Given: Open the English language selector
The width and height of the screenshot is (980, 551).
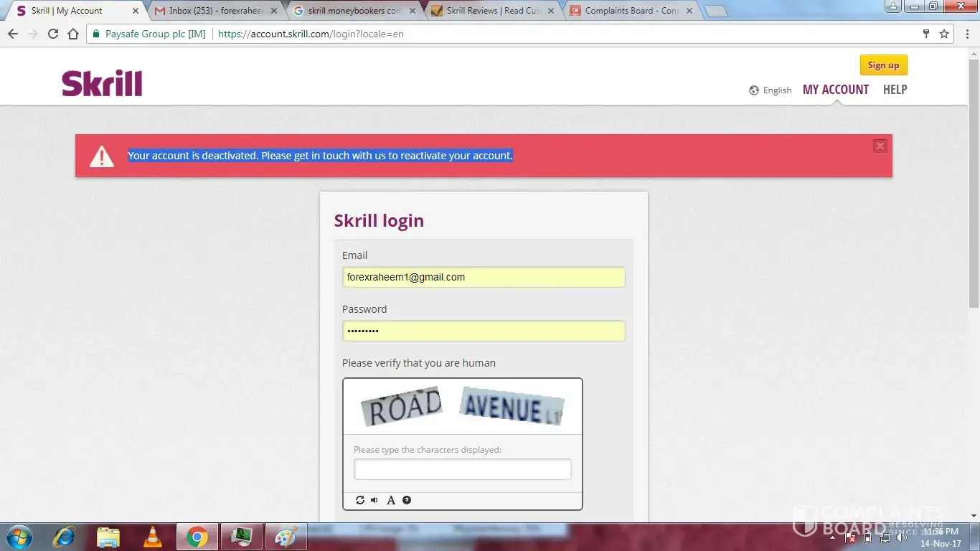Looking at the screenshot, I should click(x=771, y=90).
